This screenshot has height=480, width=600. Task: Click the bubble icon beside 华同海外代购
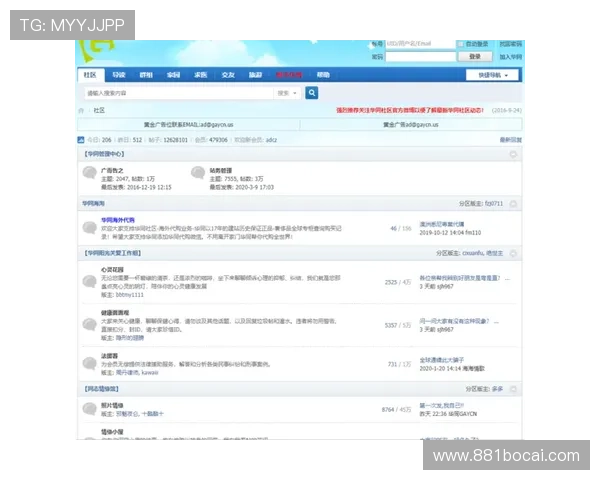[x=90, y=228]
